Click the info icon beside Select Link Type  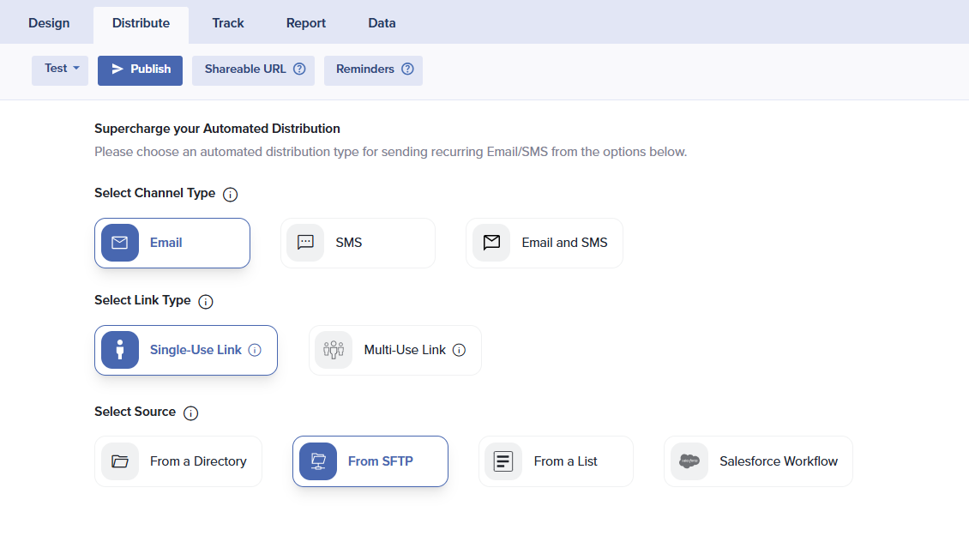(x=206, y=302)
